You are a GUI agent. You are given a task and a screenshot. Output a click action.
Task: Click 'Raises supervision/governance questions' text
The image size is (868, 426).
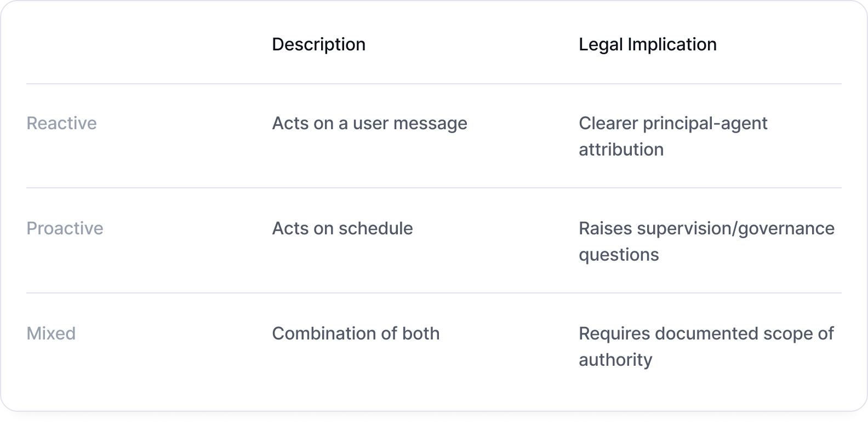[707, 241]
